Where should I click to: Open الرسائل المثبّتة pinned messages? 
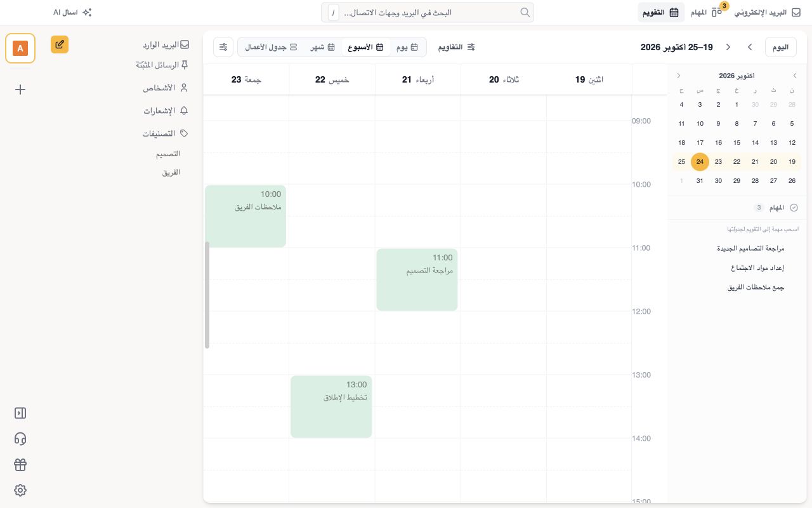(162, 65)
